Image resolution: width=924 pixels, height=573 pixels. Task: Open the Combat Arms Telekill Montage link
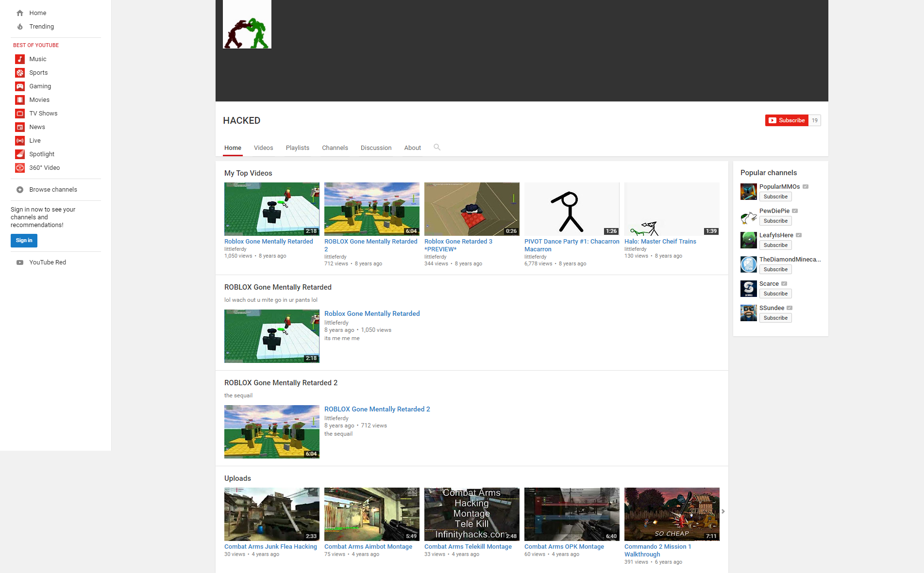tap(468, 547)
